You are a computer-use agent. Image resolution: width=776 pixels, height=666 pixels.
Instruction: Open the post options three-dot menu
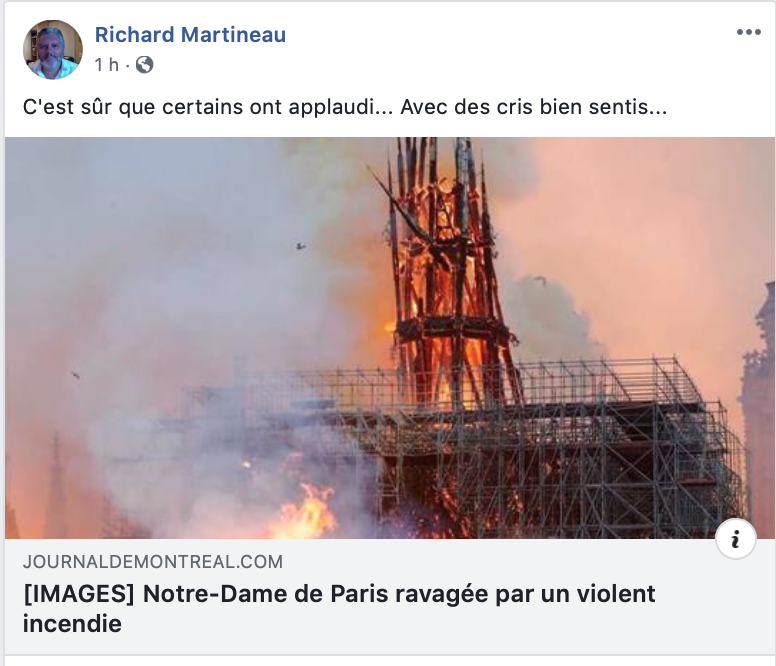(748, 33)
